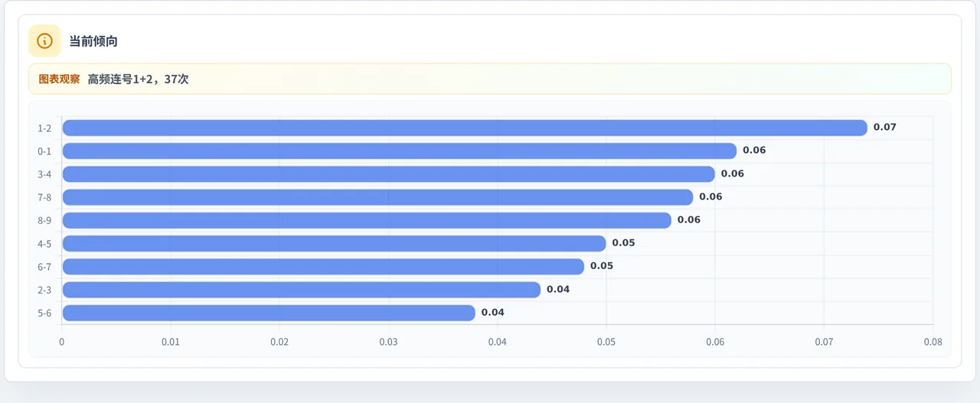Image resolution: width=980 pixels, height=403 pixels.
Task: Click the 5-6 bar
Action: coord(269,313)
